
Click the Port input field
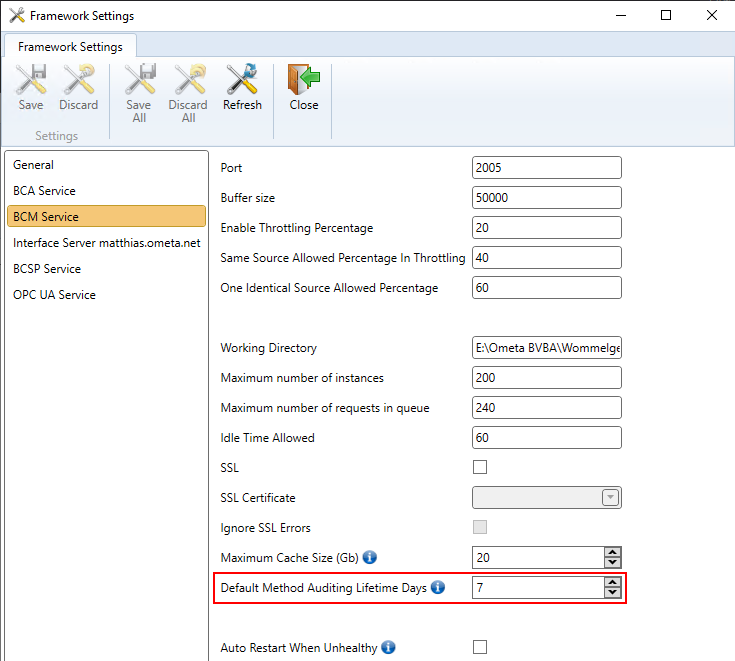tap(546, 168)
